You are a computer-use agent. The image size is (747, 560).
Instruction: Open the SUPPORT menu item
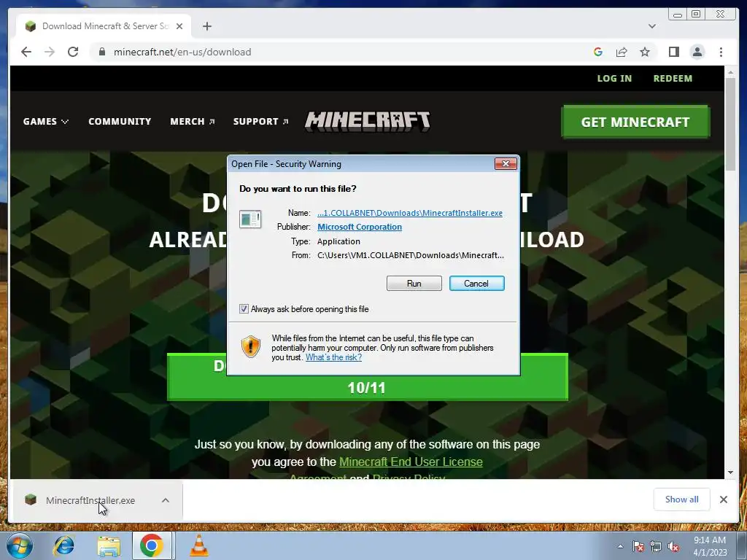pyautogui.click(x=260, y=122)
